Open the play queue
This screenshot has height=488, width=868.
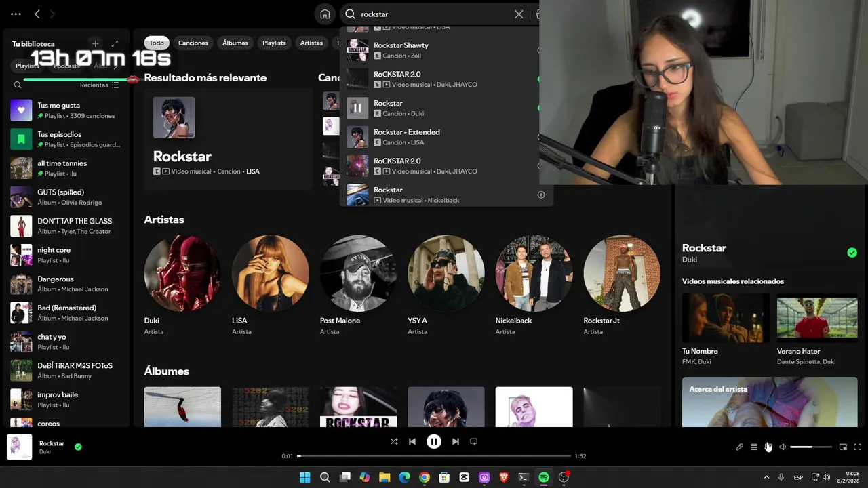(754, 447)
